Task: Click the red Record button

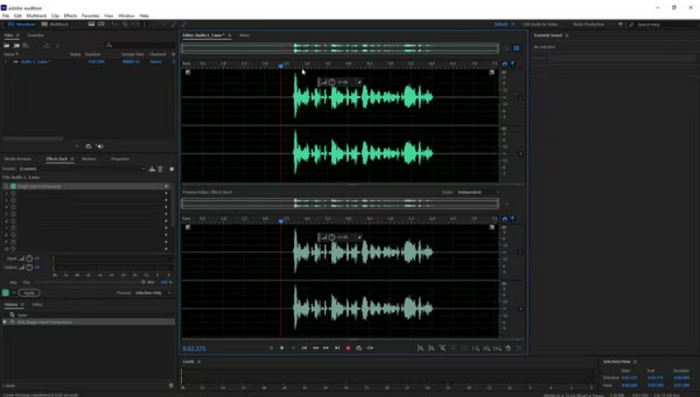Action: (348, 348)
